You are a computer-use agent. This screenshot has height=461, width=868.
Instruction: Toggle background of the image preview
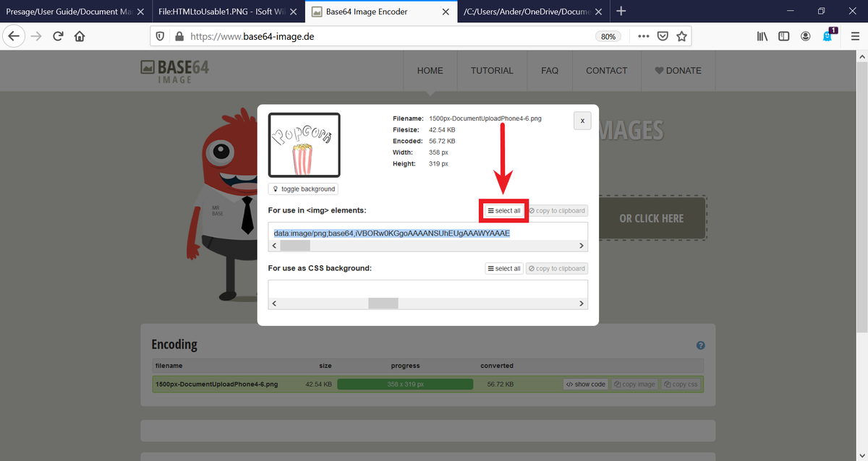[303, 189]
